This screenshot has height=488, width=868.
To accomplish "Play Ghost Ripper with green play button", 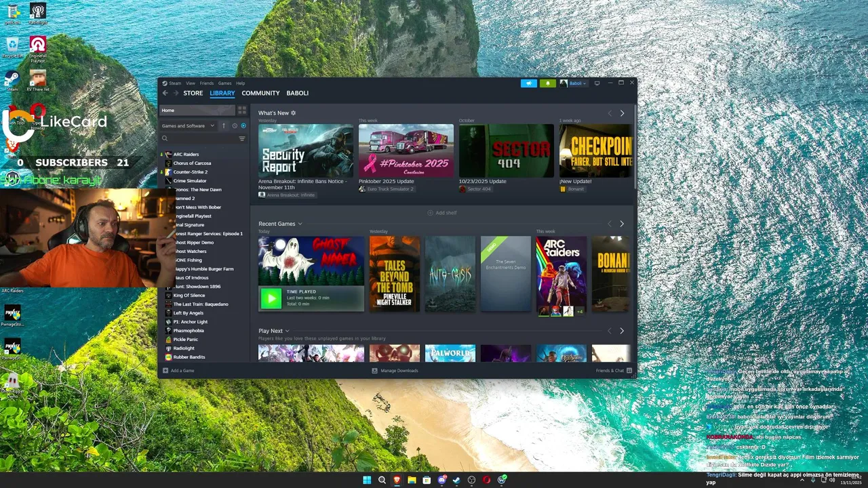I will [x=271, y=298].
